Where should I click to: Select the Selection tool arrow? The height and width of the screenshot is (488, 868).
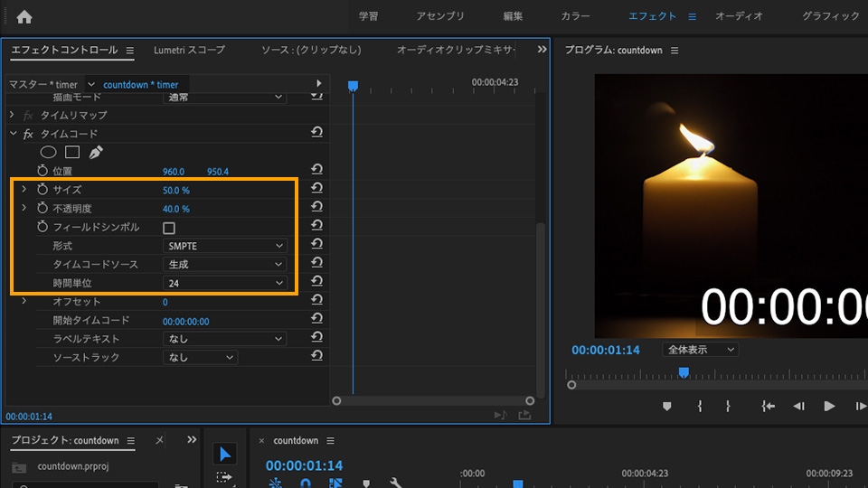pyautogui.click(x=225, y=454)
